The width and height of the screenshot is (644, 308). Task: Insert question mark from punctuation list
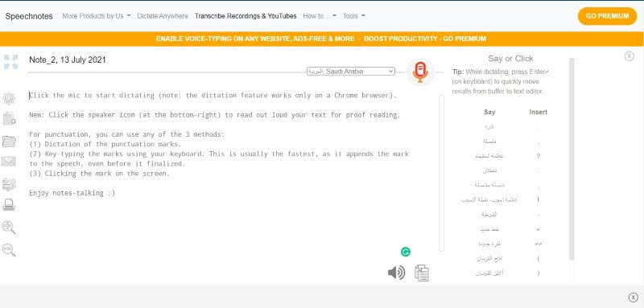coord(539,156)
